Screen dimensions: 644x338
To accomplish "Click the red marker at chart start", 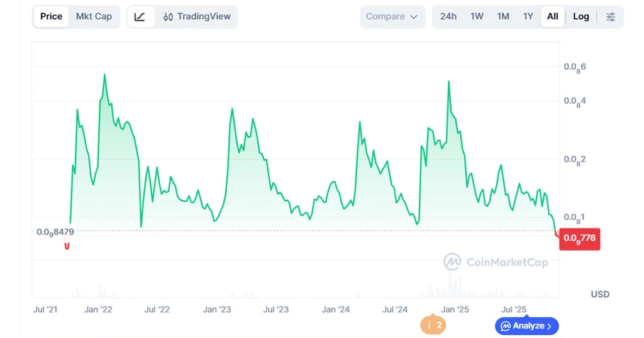I will tap(67, 246).
